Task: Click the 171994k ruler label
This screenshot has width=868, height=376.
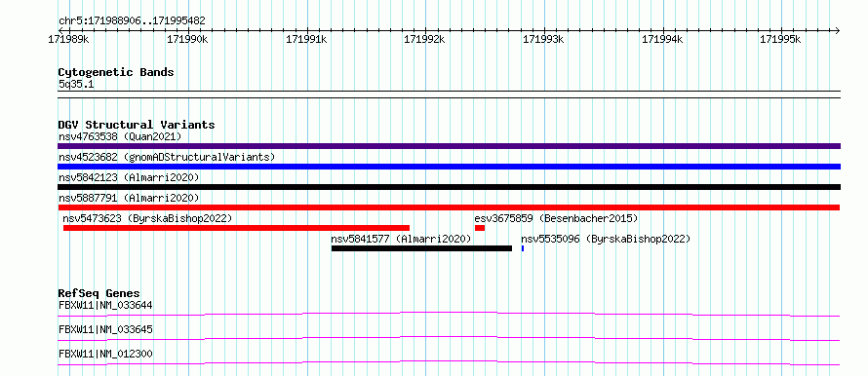Action: click(x=662, y=39)
